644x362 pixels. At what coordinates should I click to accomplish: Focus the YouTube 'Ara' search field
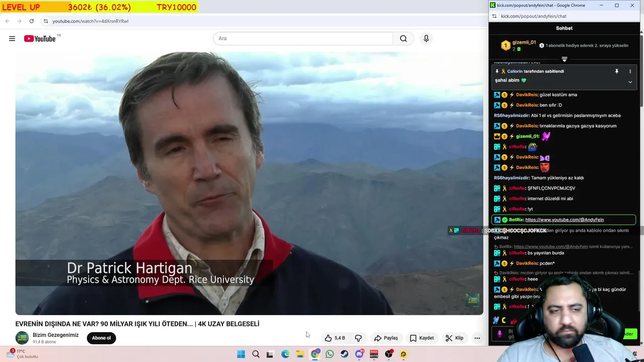point(303,38)
